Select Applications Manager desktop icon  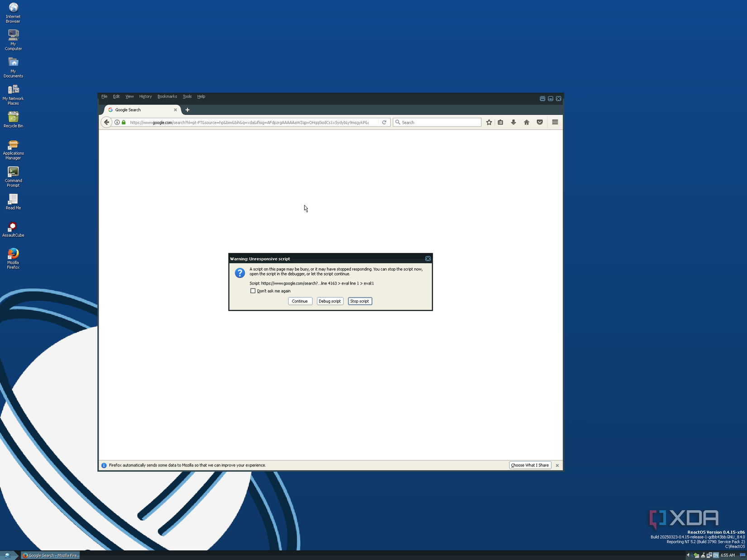click(x=13, y=149)
